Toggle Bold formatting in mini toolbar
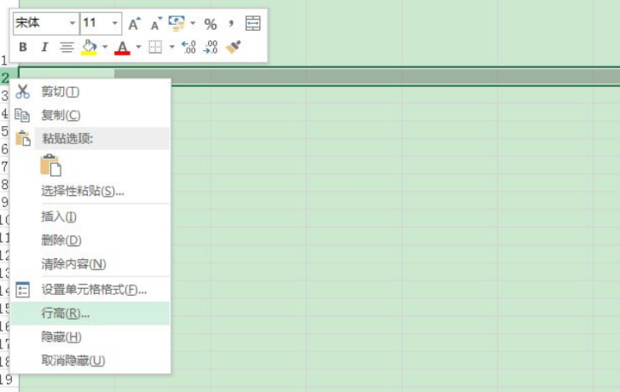The height and width of the screenshot is (392, 620). click(23, 47)
